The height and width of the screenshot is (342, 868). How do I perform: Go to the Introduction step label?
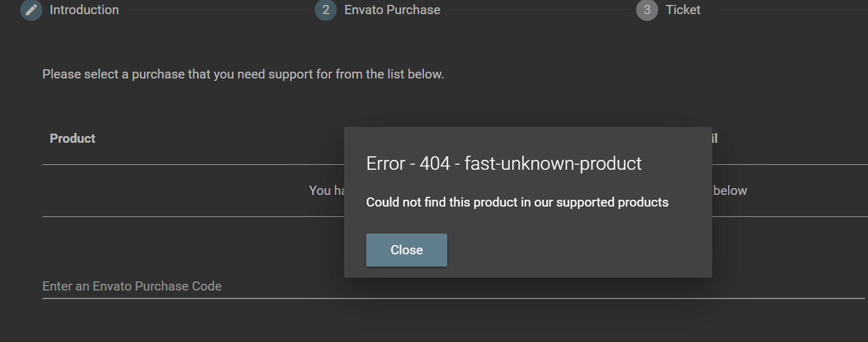coord(84,10)
